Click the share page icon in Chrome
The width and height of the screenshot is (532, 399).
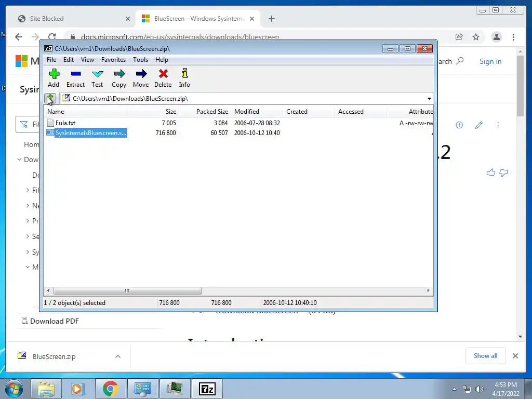pos(459,37)
